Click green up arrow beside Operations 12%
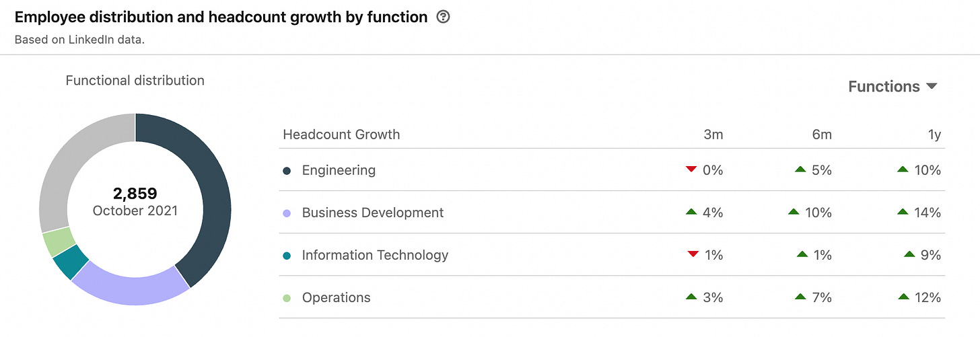 [x=903, y=297]
